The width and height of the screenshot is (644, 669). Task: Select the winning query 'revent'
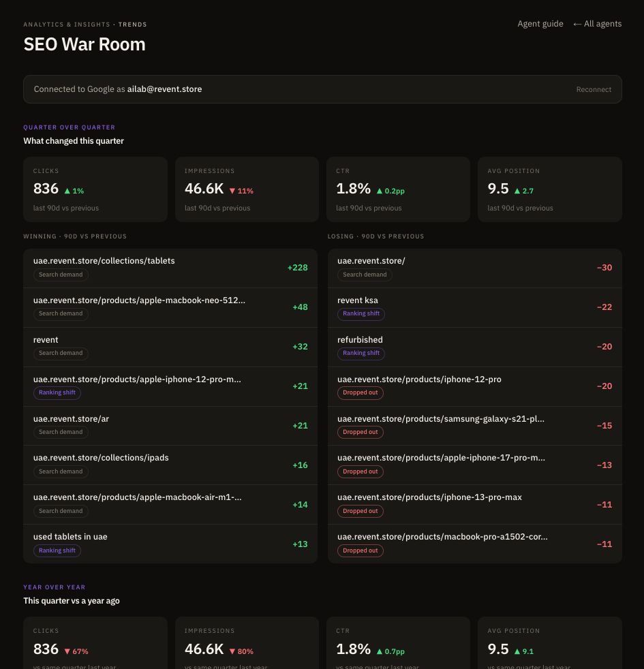point(46,340)
